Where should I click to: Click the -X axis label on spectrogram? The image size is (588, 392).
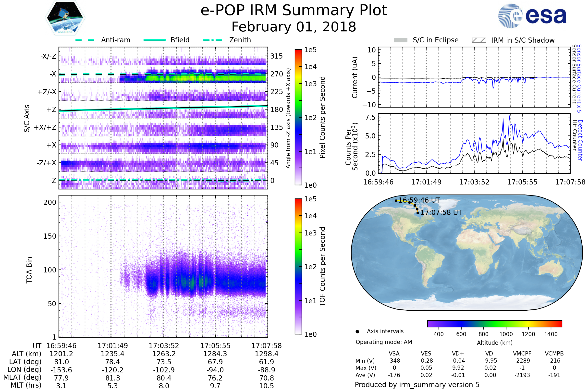(x=53, y=74)
